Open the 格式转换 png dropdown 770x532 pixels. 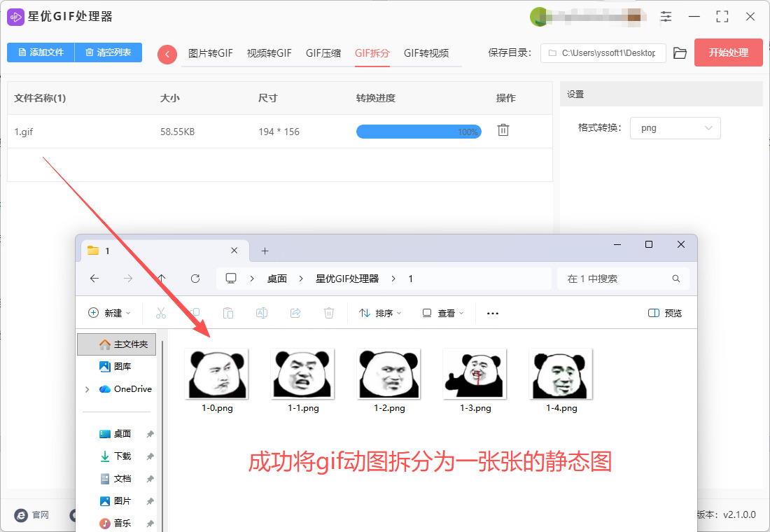(675, 128)
